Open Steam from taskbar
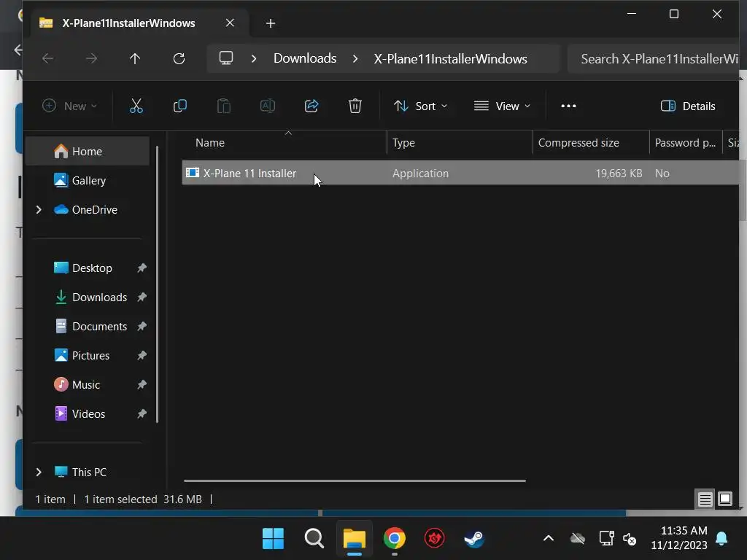Screen dimensions: 747x560 [474, 539]
